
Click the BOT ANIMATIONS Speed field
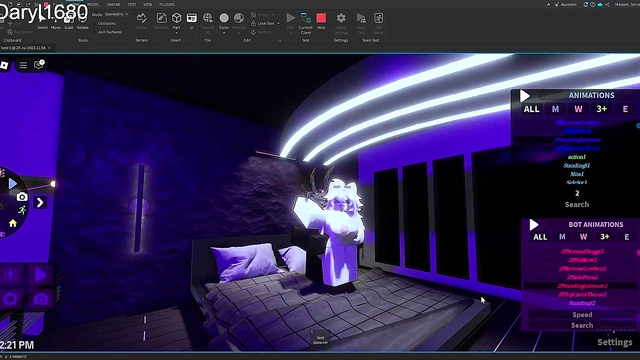point(582,315)
